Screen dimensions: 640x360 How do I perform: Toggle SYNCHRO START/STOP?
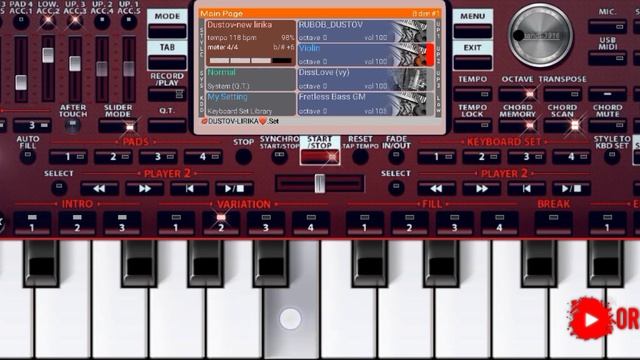pos(279,156)
